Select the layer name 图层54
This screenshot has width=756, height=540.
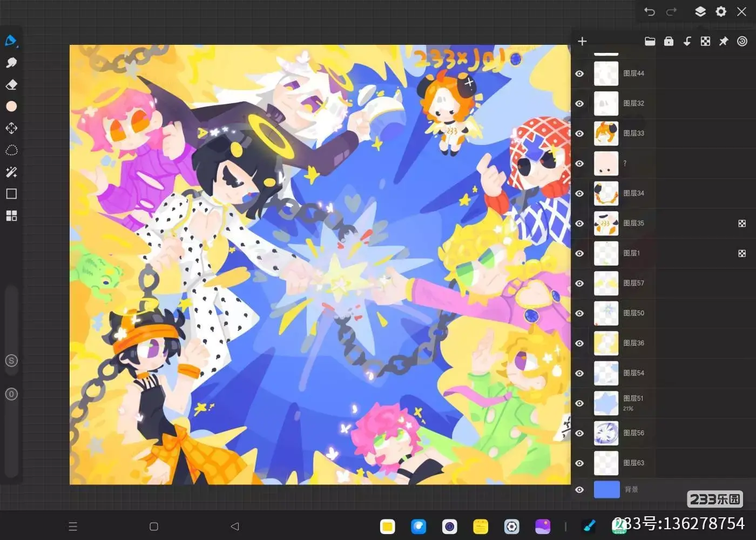point(633,373)
